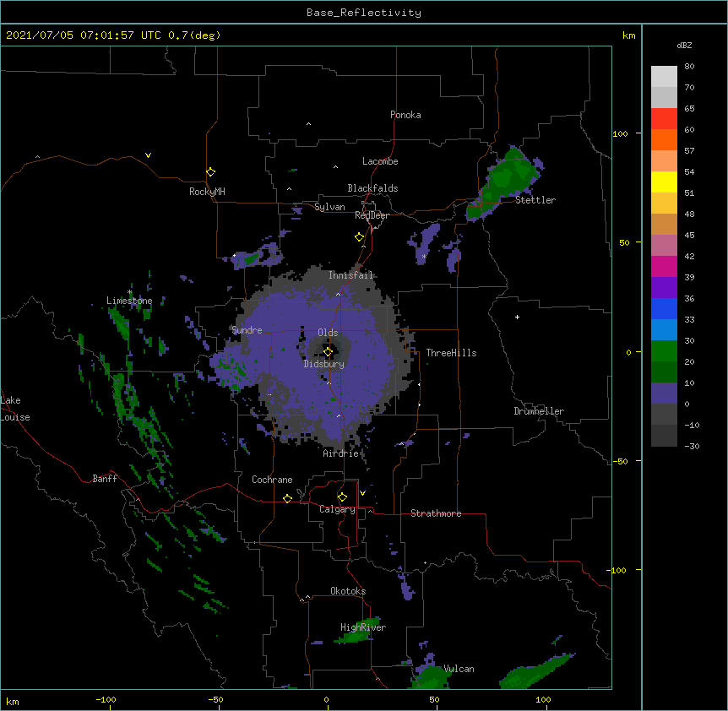Image resolution: width=728 pixels, height=711 pixels.
Task: Click the RedDeer city label
Action: click(372, 215)
